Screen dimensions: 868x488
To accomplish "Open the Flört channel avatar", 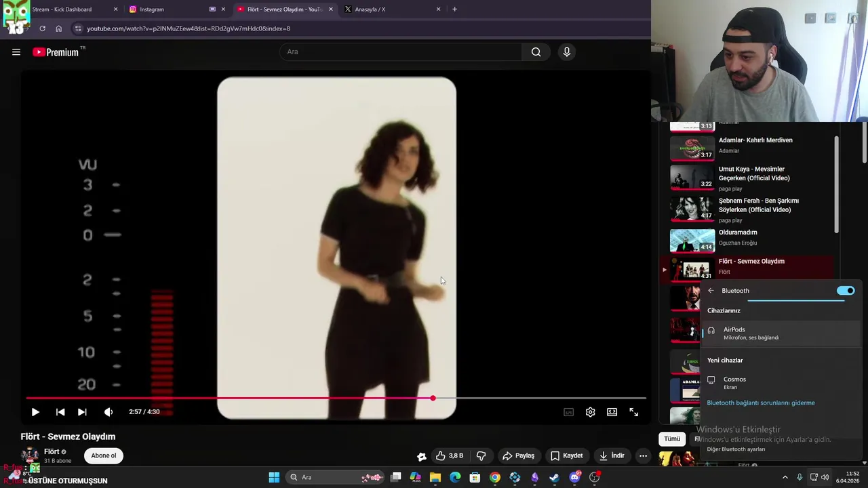I will (30, 456).
